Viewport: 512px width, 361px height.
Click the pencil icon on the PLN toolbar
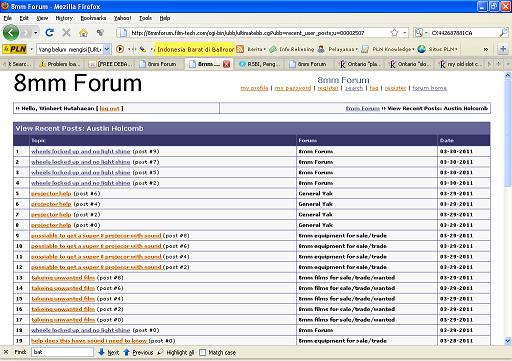[143, 49]
